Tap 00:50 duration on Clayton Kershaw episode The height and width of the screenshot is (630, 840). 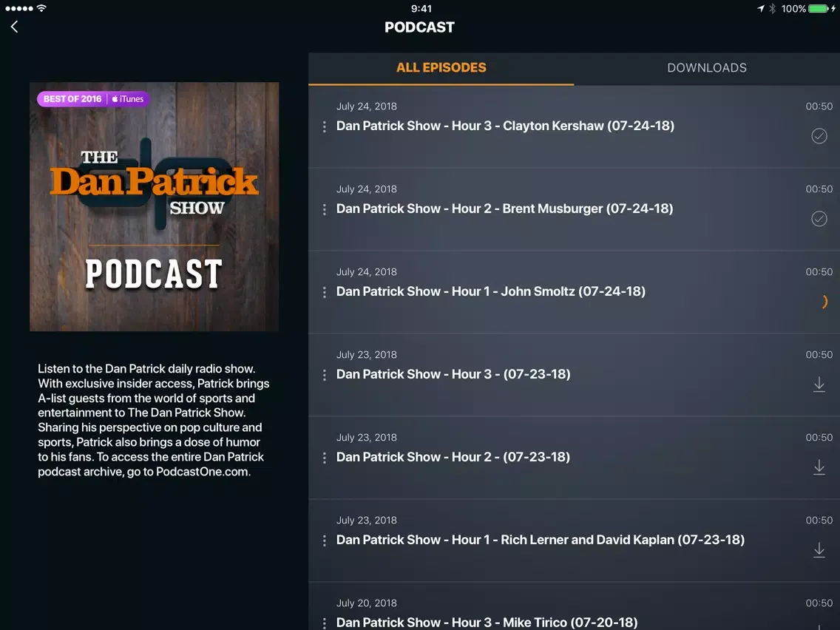819,106
